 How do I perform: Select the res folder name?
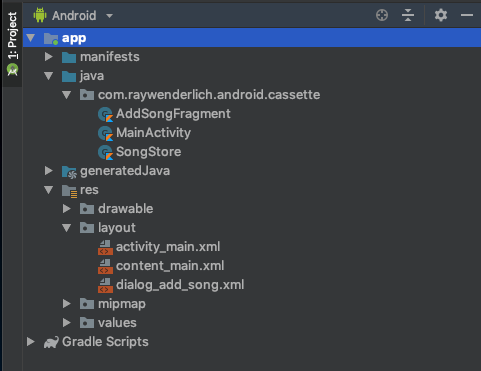(89, 190)
